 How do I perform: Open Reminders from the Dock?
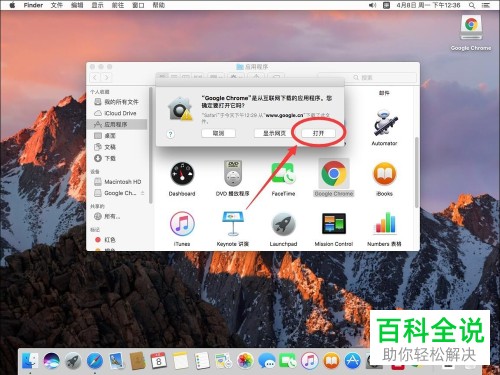click(202, 361)
